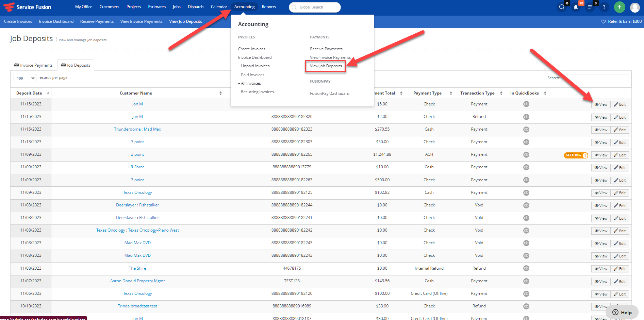Image resolution: width=644 pixels, height=320 pixels.
Task: Open the Reports menu
Action: pos(269,7)
